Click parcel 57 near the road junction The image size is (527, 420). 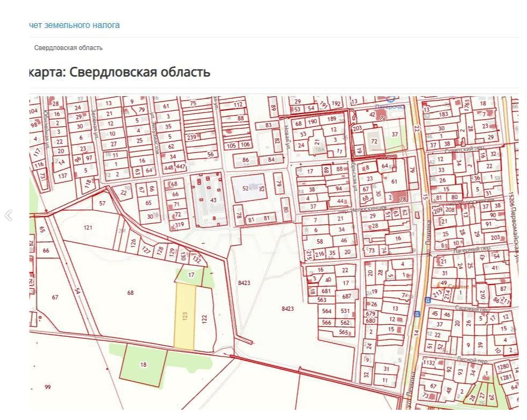coord(102,203)
